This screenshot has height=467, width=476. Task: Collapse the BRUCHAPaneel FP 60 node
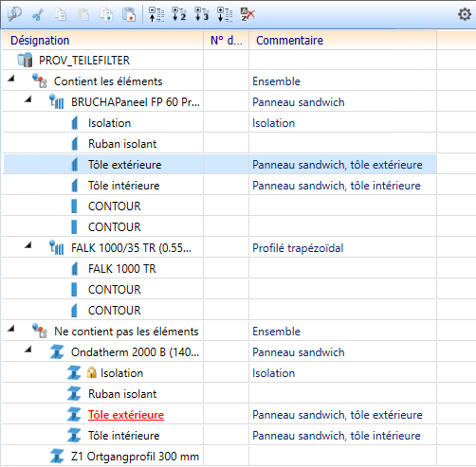click(28, 99)
